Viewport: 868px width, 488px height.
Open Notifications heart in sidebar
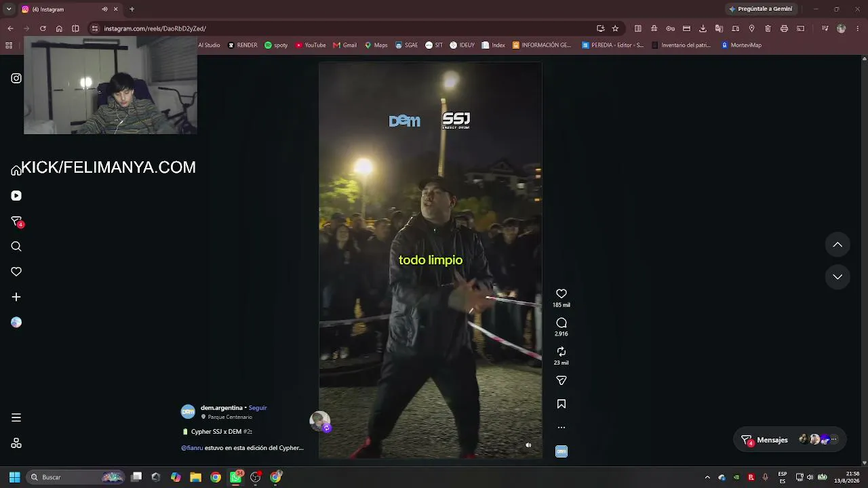tap(16, 272)
